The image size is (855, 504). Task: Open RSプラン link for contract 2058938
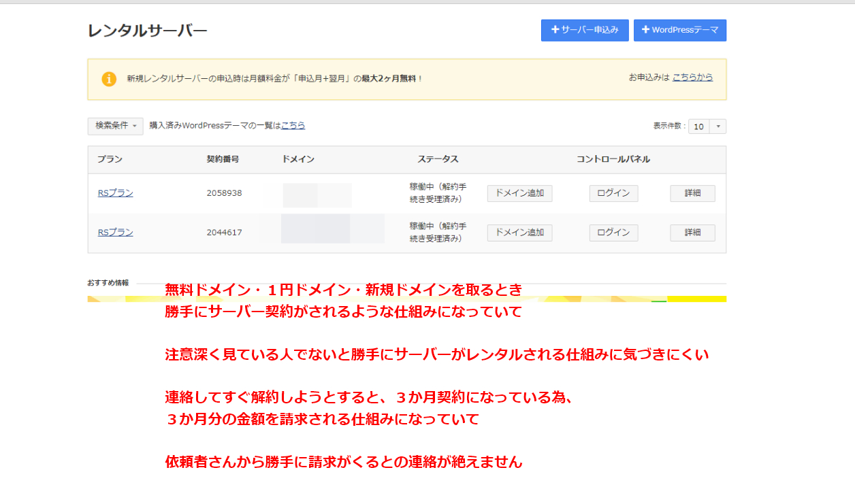[115, 193]
